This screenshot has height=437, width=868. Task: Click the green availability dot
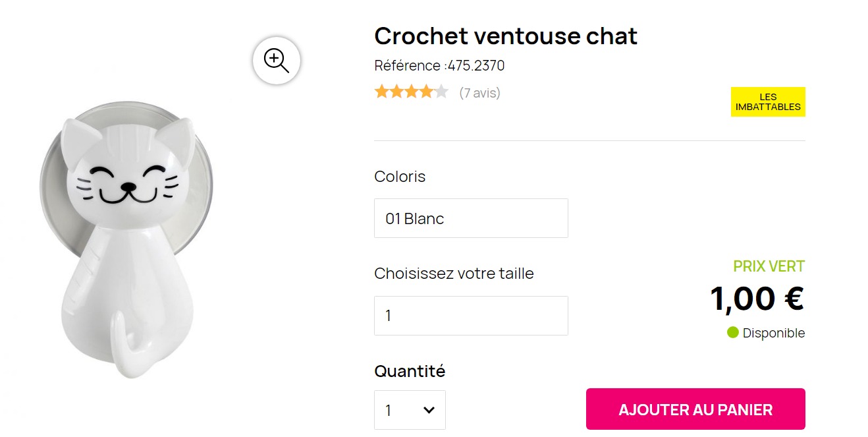click(x=733, y=333)
